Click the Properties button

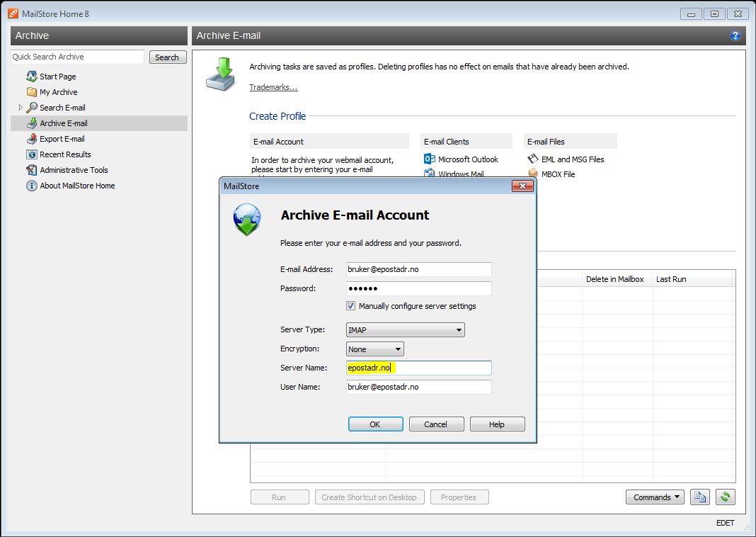(x=459, y=497)
